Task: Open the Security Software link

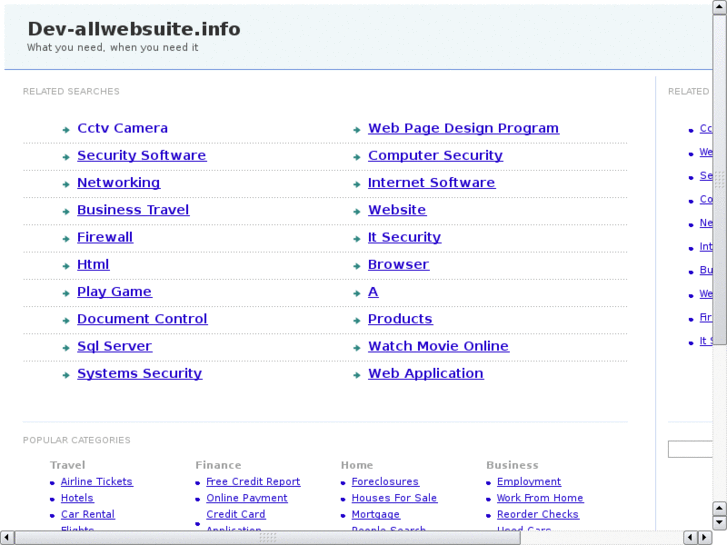Action: coord(141,155)
